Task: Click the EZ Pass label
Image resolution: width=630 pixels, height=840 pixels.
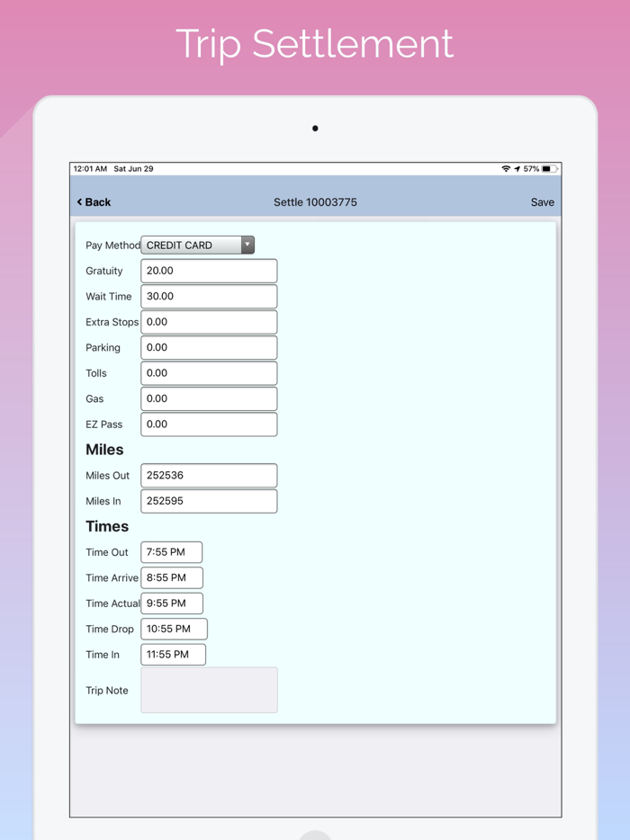Action: coord(104,424)
